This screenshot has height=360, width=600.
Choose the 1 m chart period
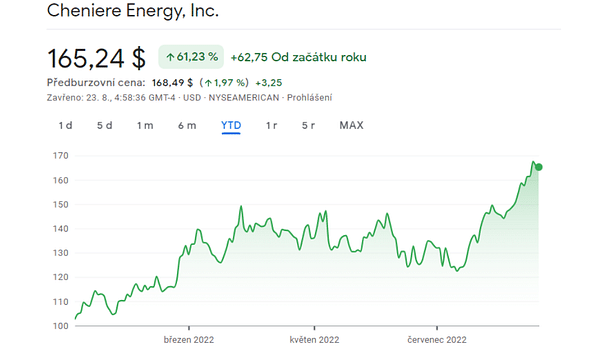pyautogui.click(x=145, y=125)
